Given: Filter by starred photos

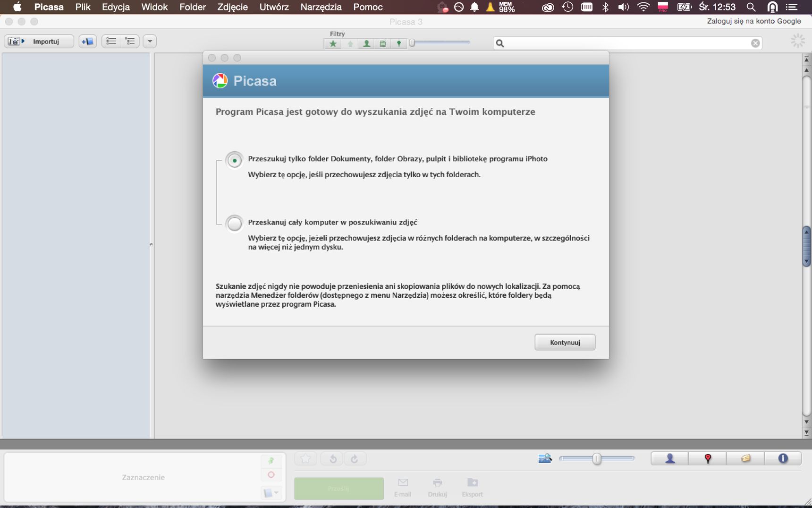Looking at the screenshot, I should point(333,43).
